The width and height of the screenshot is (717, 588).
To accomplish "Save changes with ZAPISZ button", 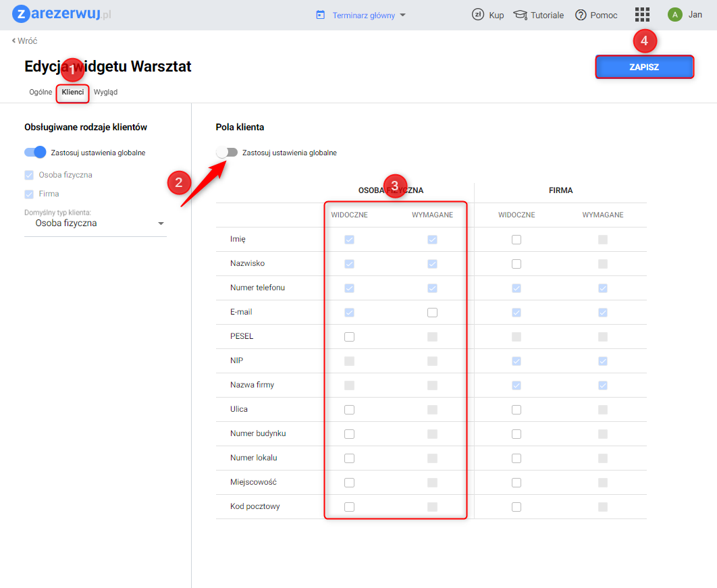I will [644, 67].
